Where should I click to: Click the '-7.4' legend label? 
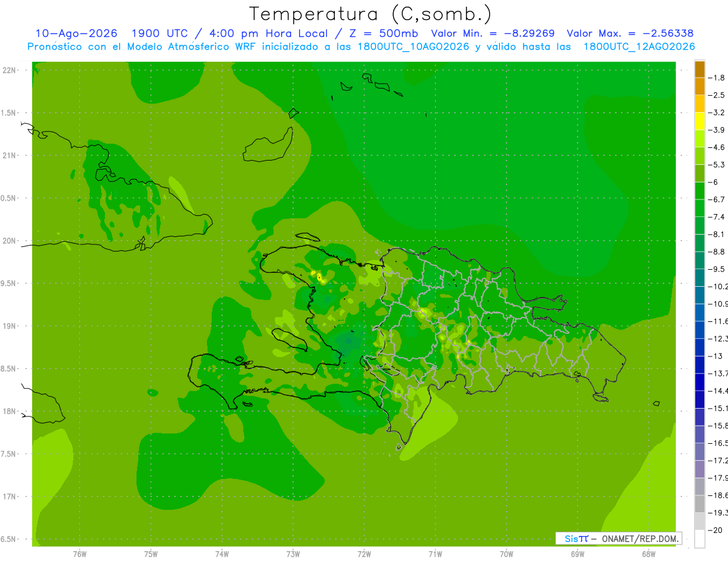pos(716,217)
